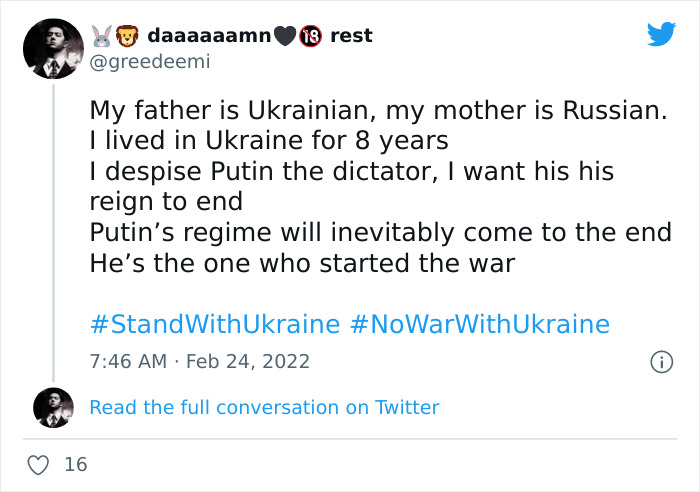The image size is (700, 492).
Task: Click the no-under-18 emoji in the name
Action: 311,36
